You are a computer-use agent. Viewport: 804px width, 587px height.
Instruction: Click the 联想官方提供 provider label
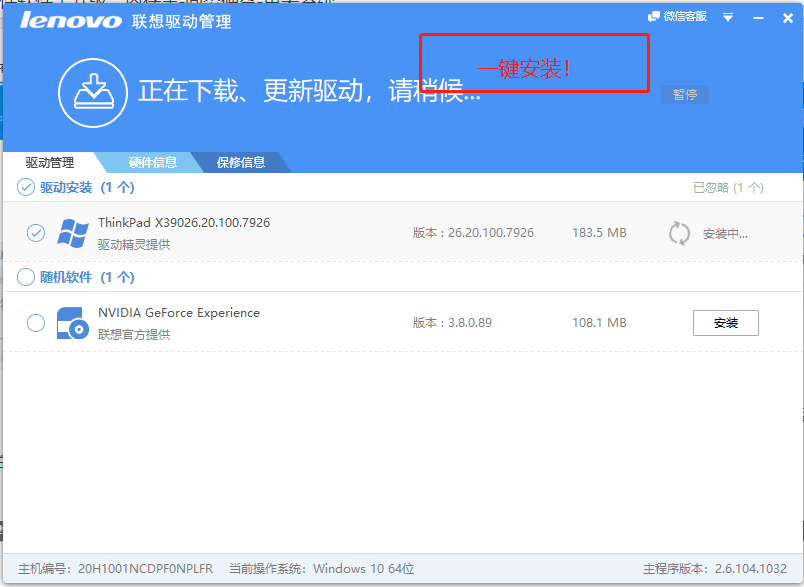click(x=134, y=335)
